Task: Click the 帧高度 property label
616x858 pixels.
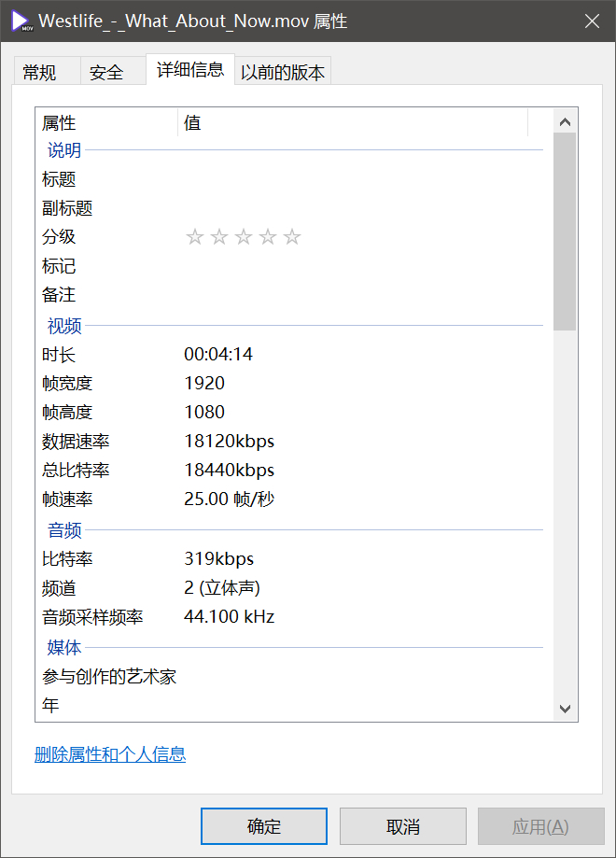Action: 67,412
